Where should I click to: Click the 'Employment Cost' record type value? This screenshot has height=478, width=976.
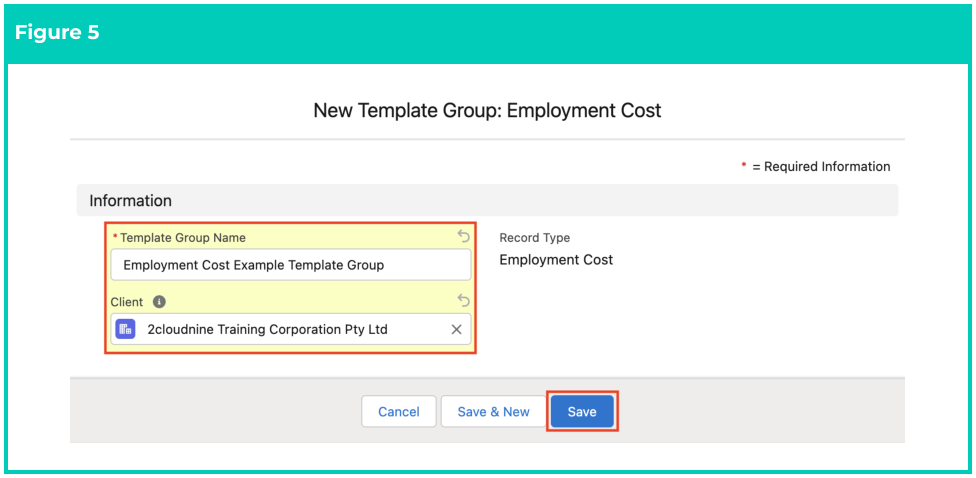(x=556, y=260)
